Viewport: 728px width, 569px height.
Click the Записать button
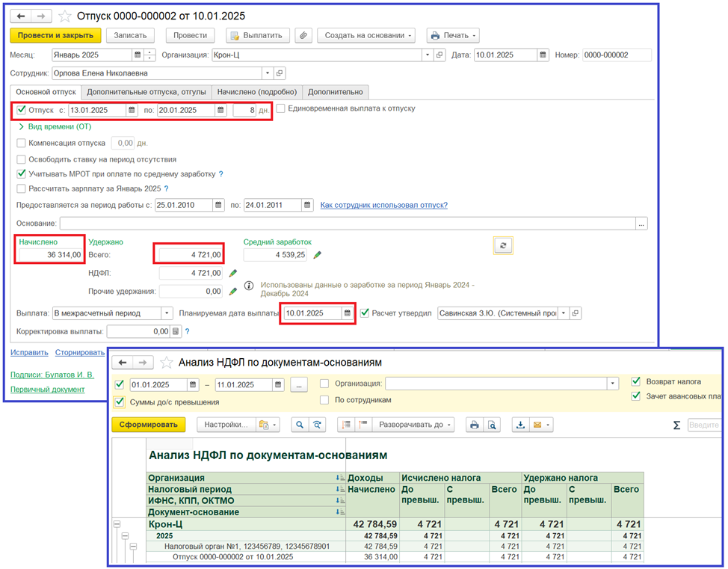130,35
